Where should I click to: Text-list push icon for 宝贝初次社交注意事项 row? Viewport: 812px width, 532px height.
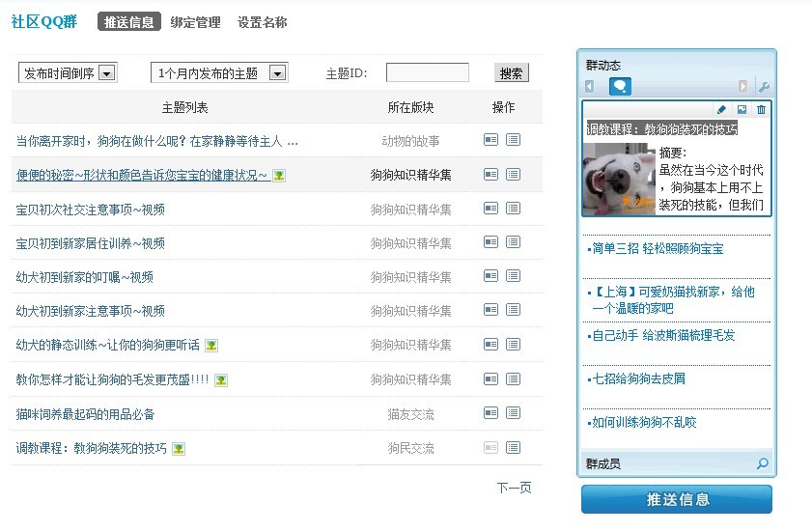pos(514,209)
